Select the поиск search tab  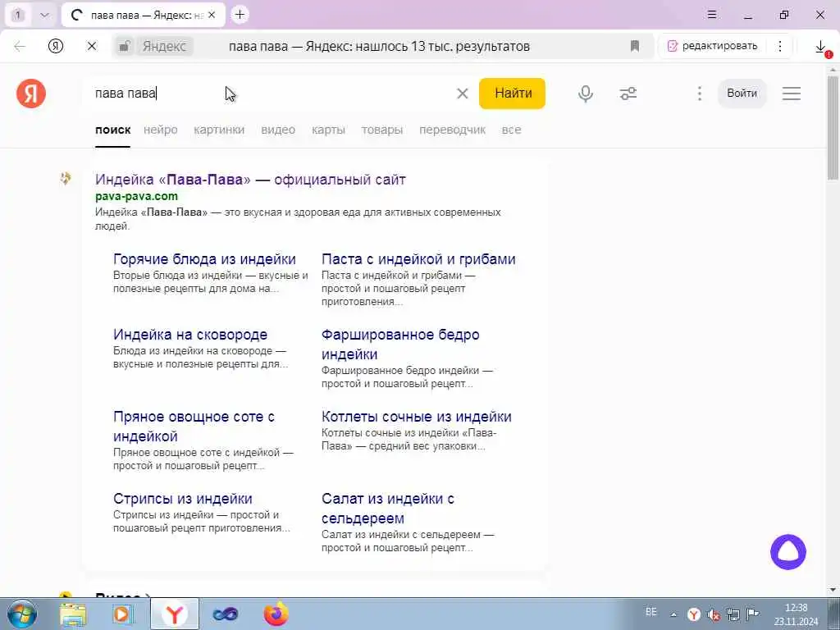click(x=113, y=130)
